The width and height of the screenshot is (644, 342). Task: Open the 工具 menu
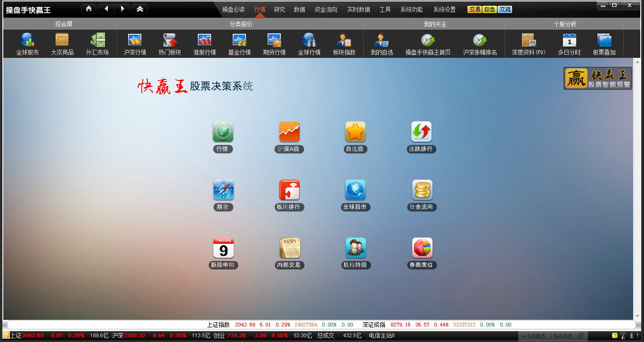385,9
